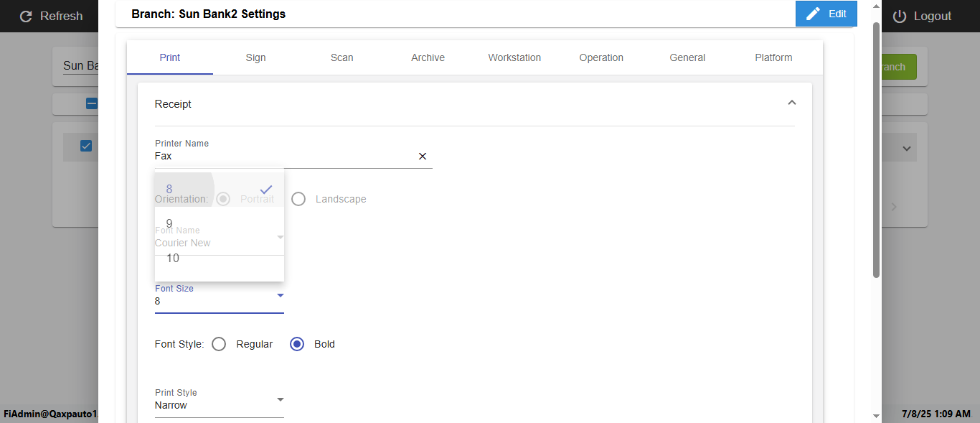This screenshot has height=423, width=980.
Task: Clear the Printer Name field with X
Action: [423, 156]
